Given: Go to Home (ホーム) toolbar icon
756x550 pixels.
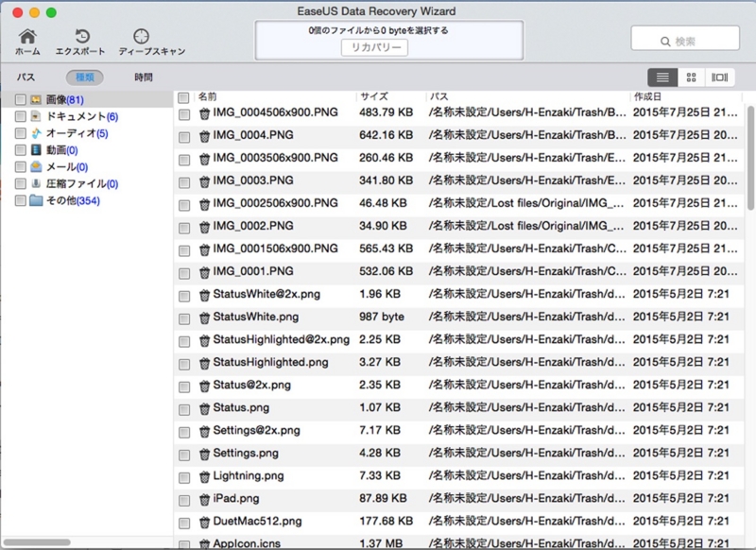Looking at the screenshot, I should (x=27, y=36).
